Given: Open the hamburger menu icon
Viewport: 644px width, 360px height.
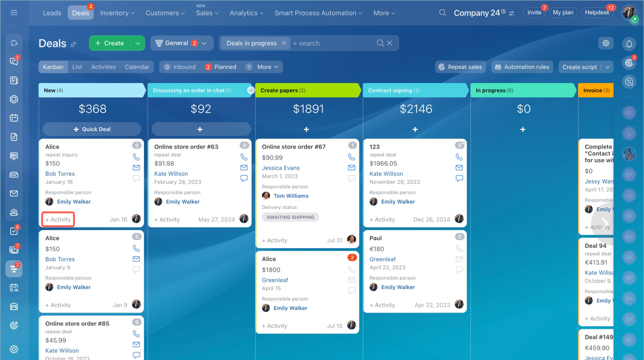Looking at the screenshot, I should pyautogui.click(x=14, y=13).
